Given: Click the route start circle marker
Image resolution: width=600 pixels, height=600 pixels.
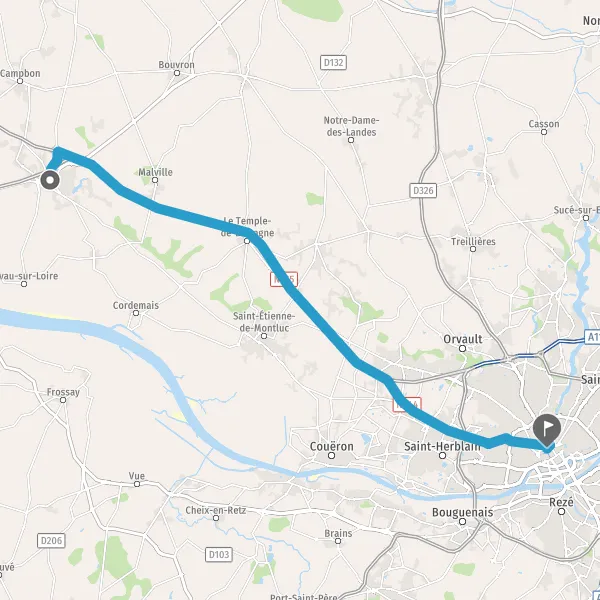Looking at the screenshot, I should (50, 180).
